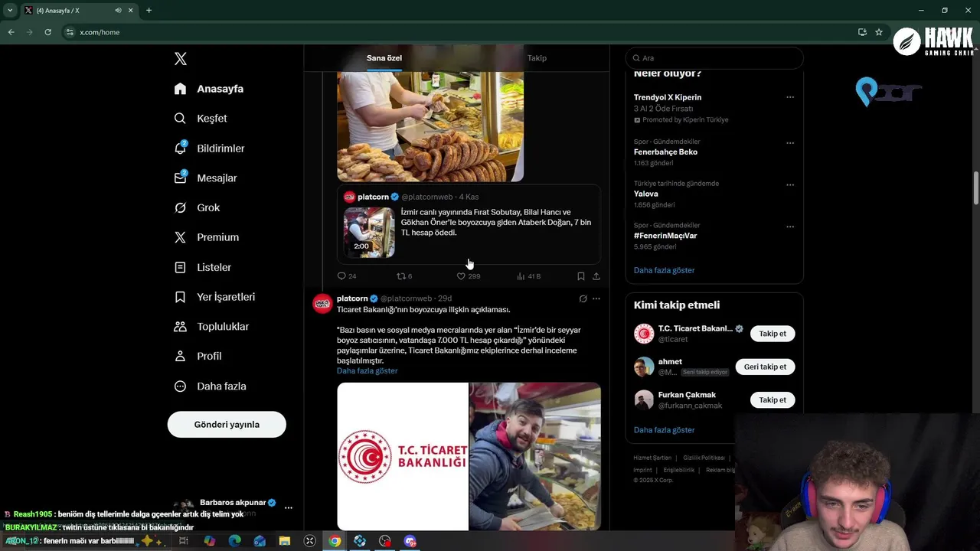This screenshot has height=551, width=980.
Task: Click the page vertical scrollbar
Action: 976,188
